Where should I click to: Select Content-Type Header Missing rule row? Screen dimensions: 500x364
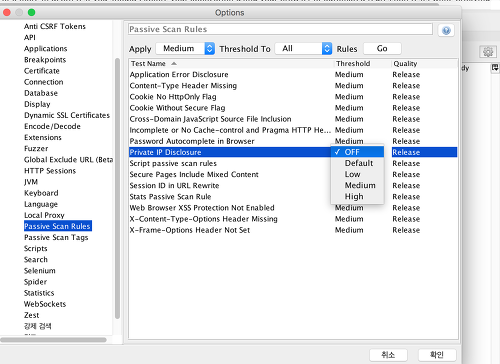click(293, 86)
